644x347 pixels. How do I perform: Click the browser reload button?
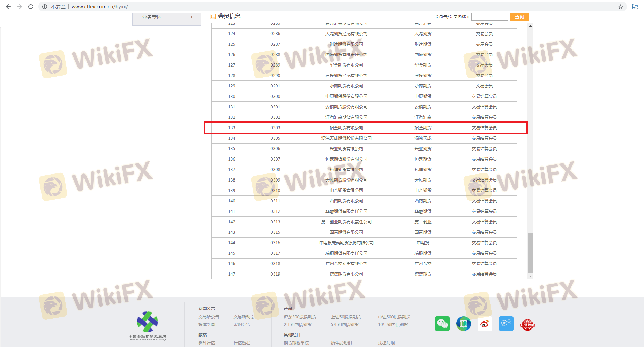(x=31, y=7)
